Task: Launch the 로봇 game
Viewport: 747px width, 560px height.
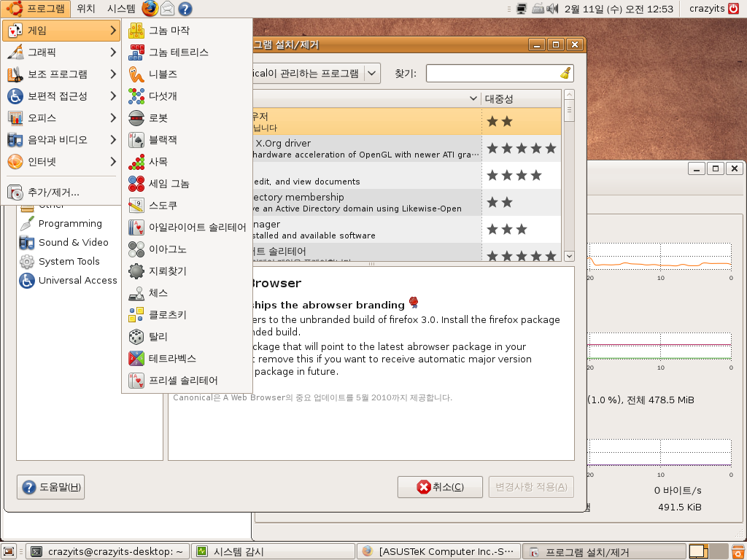Action: point(187,118)
